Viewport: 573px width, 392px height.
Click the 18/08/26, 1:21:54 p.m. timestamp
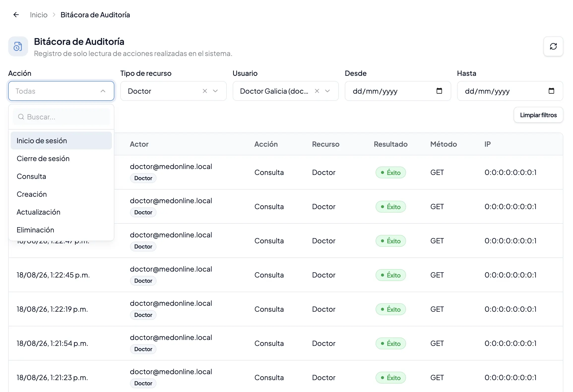click(x=52, y=343)
